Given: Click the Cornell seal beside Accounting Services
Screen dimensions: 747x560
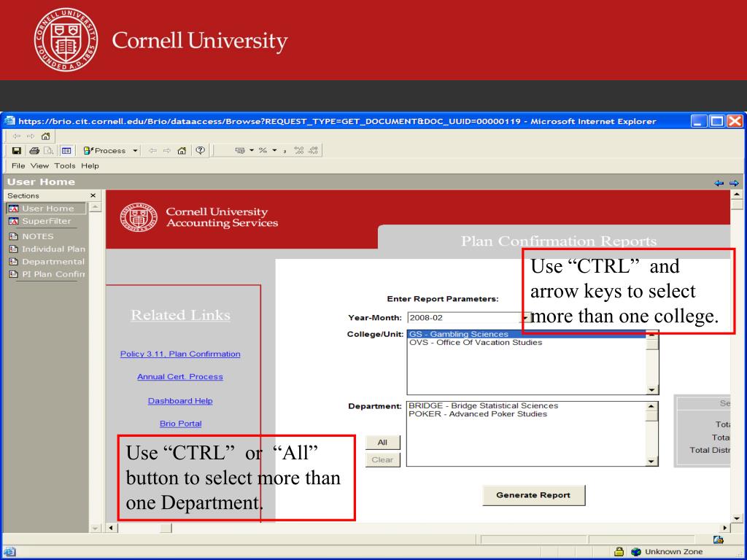Looking at the screenshot, I should coord(139,217).
